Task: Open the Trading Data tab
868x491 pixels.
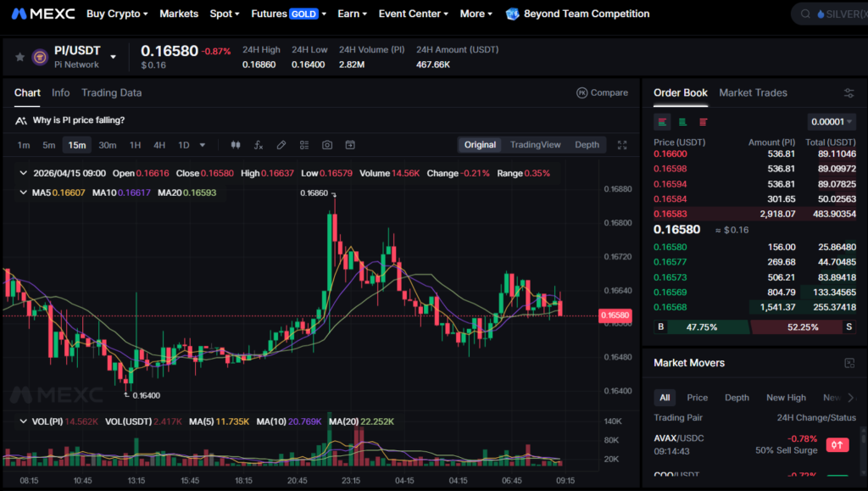Action: click(x=111, y=92)
